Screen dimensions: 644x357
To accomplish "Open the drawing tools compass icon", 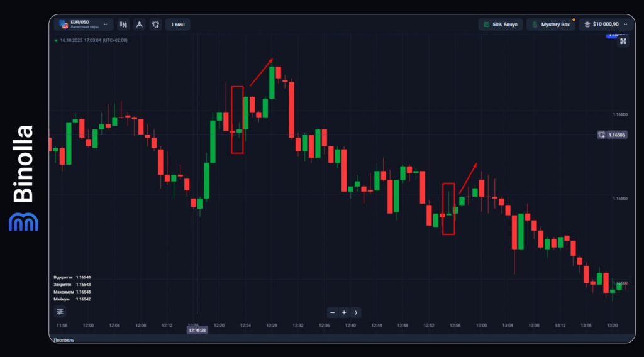I will point(139,25).
